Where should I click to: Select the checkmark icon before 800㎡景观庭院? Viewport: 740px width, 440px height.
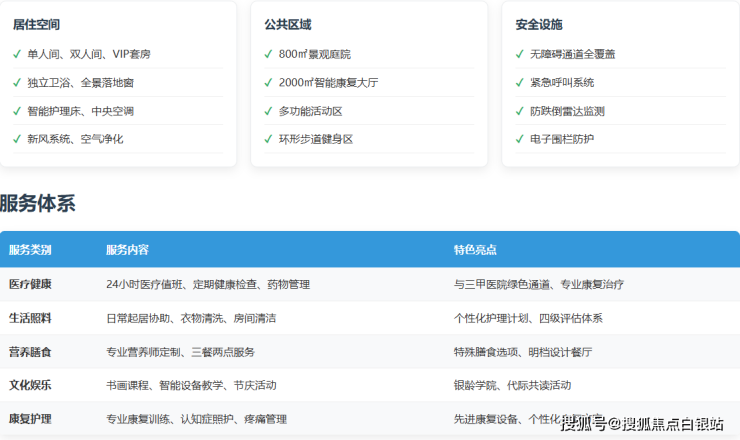(268, 54)
